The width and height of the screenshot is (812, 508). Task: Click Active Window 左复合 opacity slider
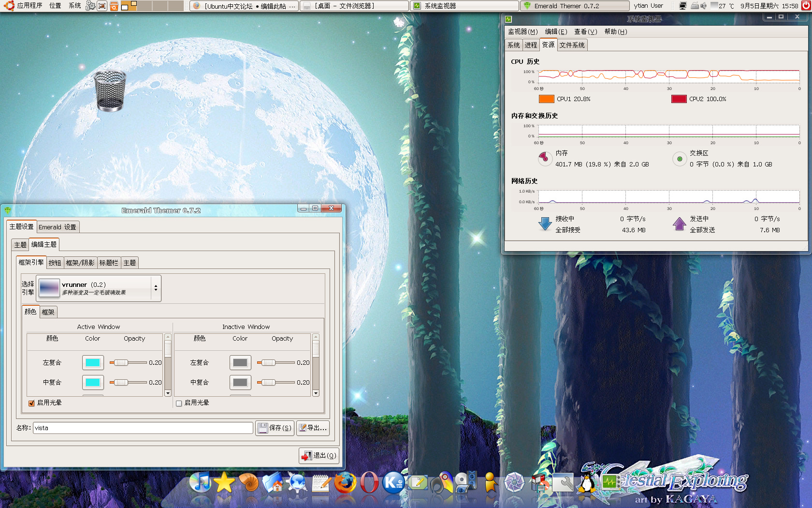pyautogui.click(x=128, y=362)
